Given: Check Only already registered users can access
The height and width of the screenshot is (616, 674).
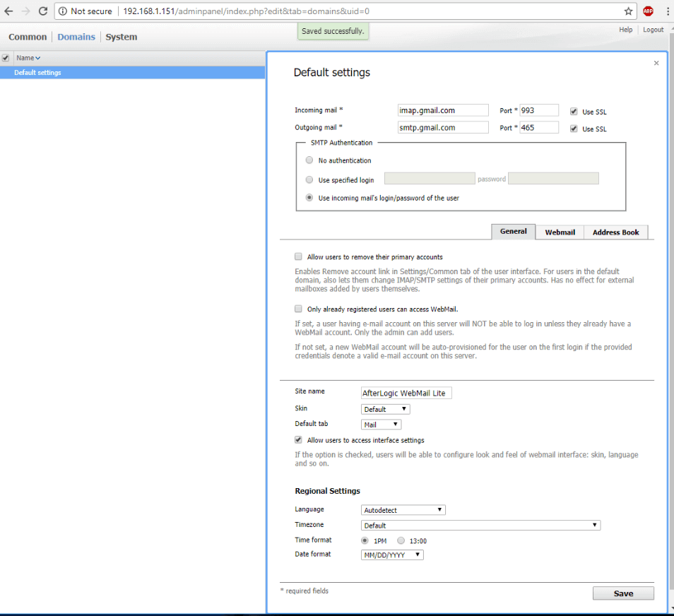Looking at the screenshot, I should (298, 309).
